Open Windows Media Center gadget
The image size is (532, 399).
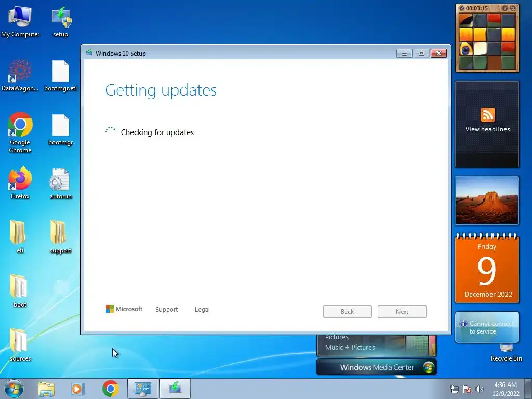(x=377, y=367)
